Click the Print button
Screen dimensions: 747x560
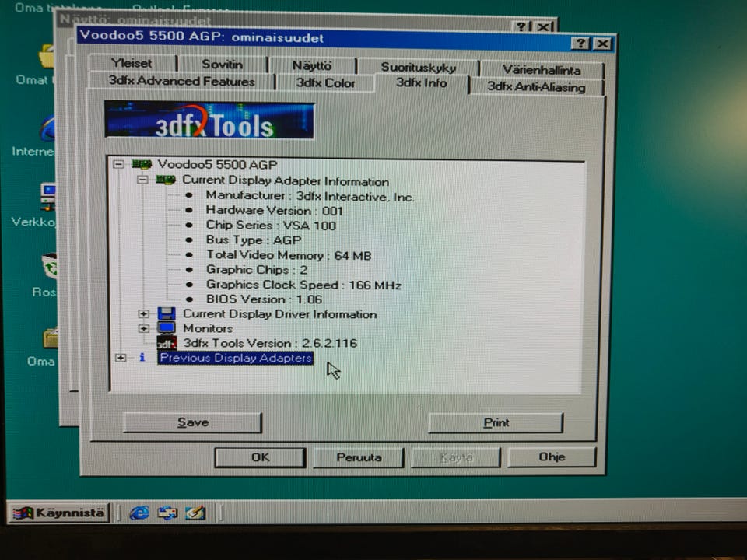(x=496, y=423)
